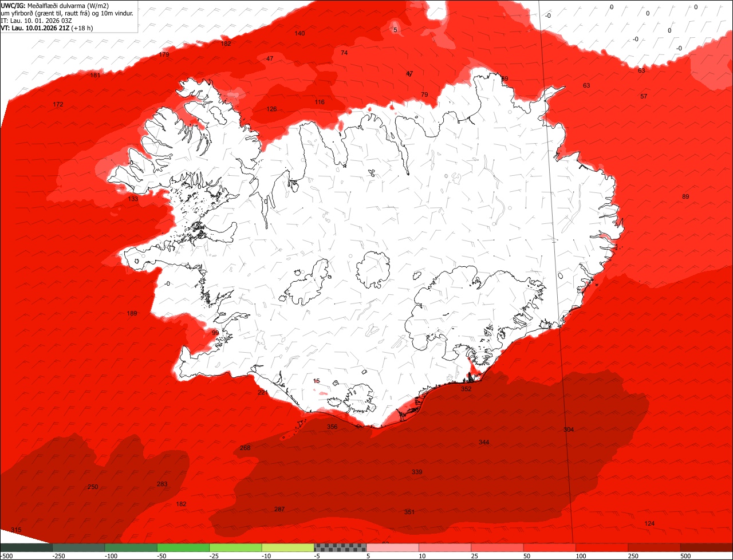This screenshot has width=733, height=560.
Task: Pick the -25 to -10 light green swatch
Action: [x=235, y=547]
